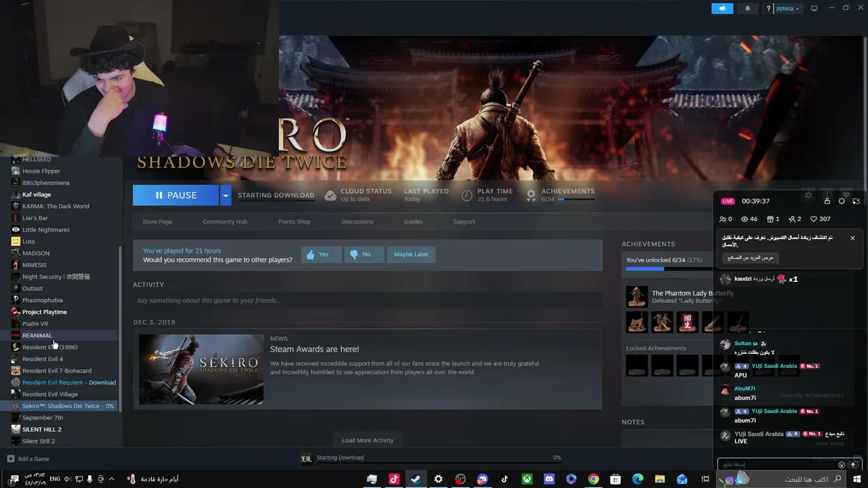Select Resident Evil Village
Image resolution: width=868 pixels, height=488 pixels.
coord(50,394)
